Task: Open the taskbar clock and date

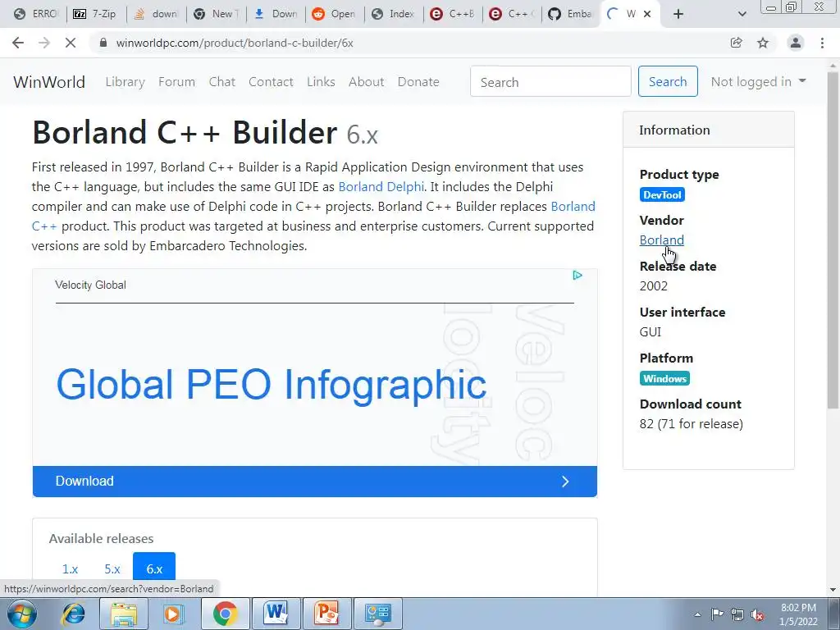Action: (798, 614)
